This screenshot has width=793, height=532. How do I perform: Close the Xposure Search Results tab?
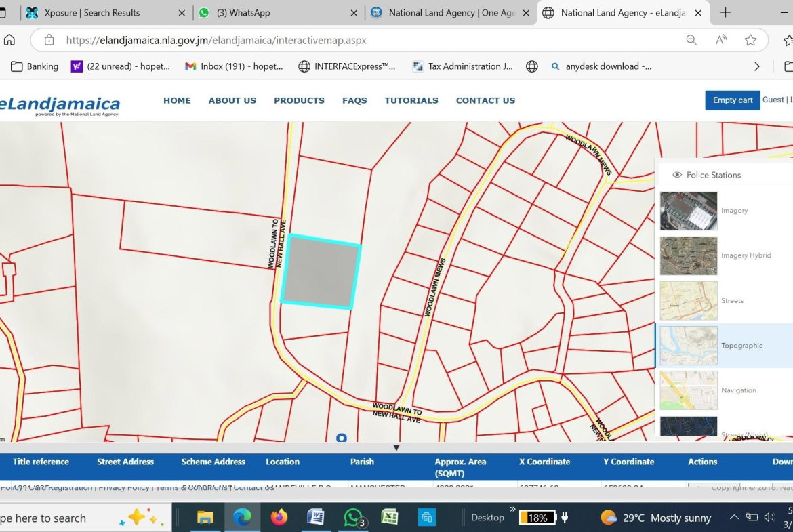(182, 13)
